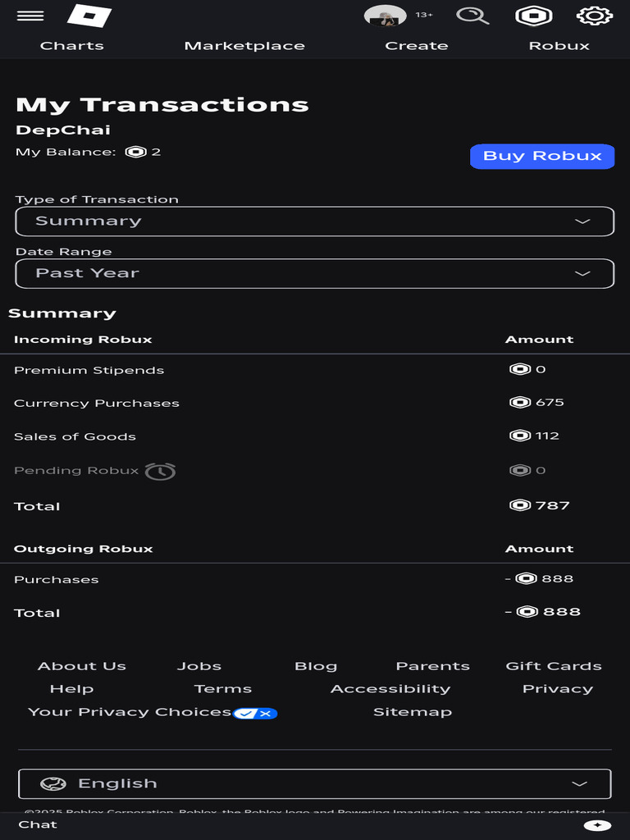
Task: Click the privacy choices toggle icon
Action: [x=255, y=714]
